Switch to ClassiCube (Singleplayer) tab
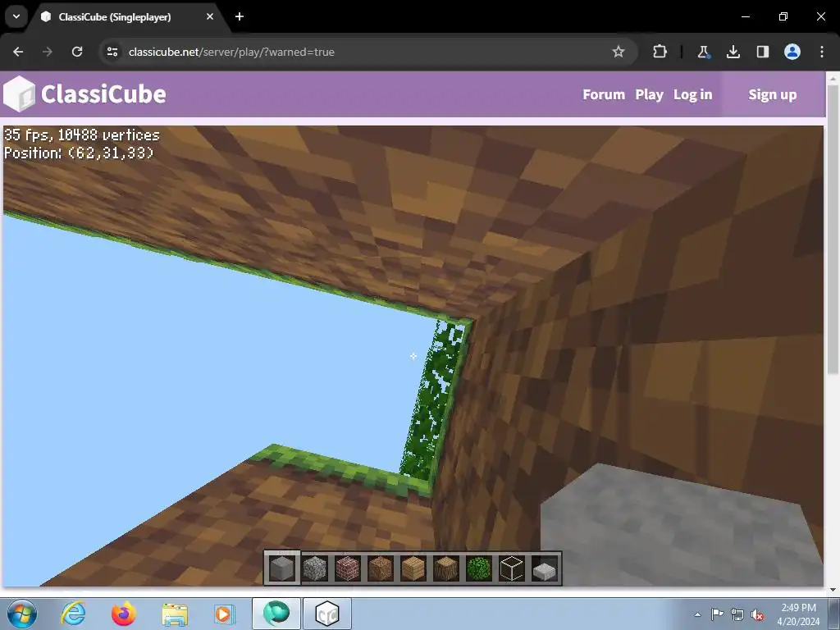 114,16
